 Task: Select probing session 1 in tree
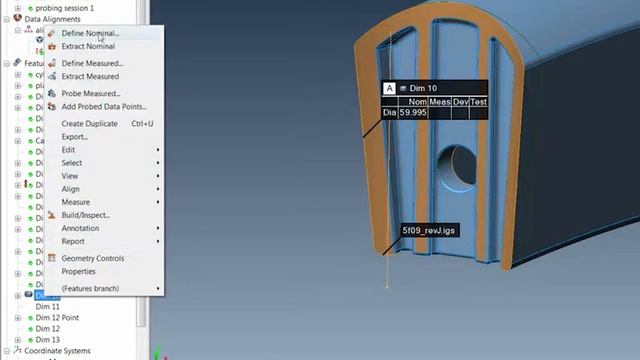64,8
